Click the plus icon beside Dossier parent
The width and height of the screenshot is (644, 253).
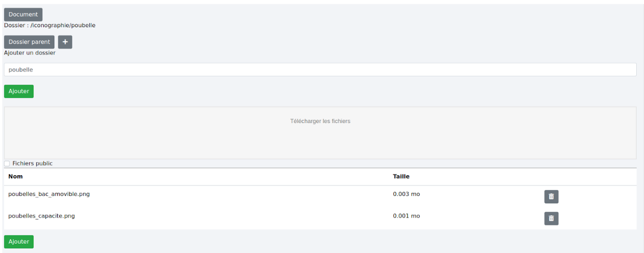[x=65, y=42]
